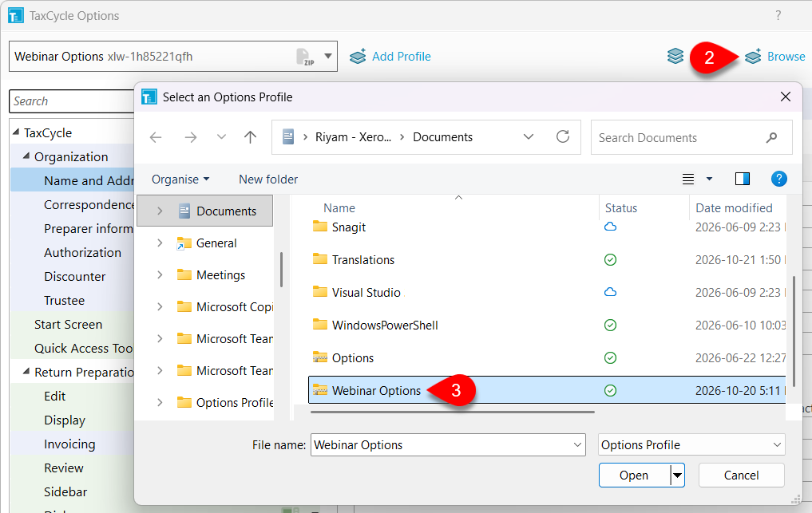
Task: Expand the General folder node
Action: point(160,243)
